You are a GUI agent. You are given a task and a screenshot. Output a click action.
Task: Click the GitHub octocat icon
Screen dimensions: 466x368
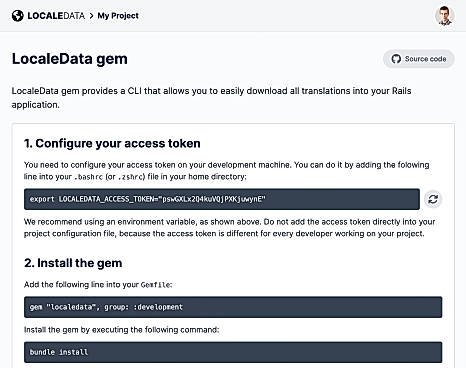[396, 59]
